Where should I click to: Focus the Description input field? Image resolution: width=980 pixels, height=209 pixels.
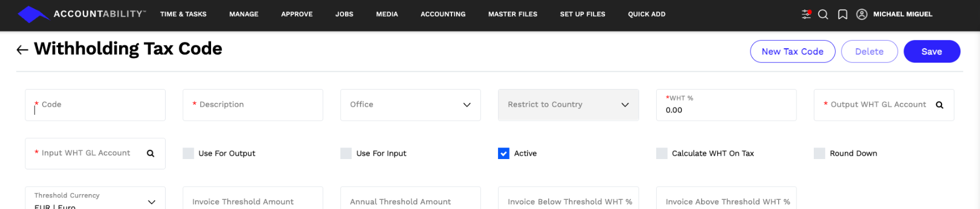[x=252, y=105]
